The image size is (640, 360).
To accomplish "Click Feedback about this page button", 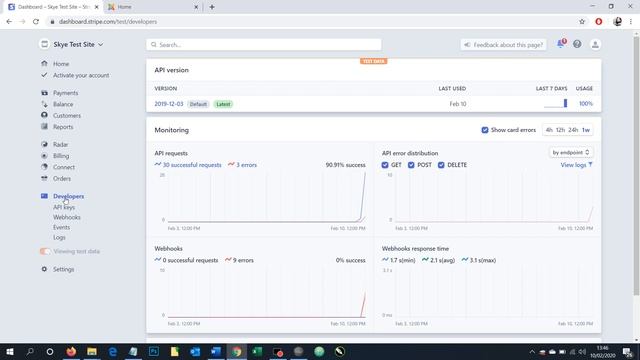I will 504,44.
